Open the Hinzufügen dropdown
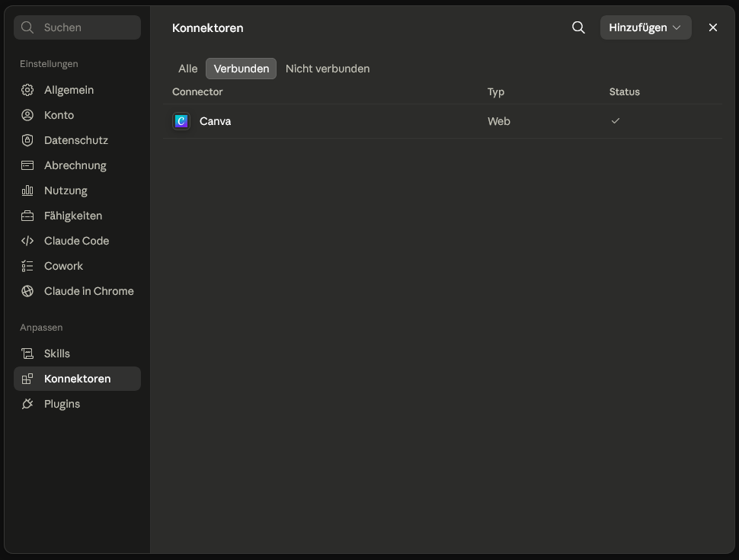739x560 pixels. (x=646, y=27)
